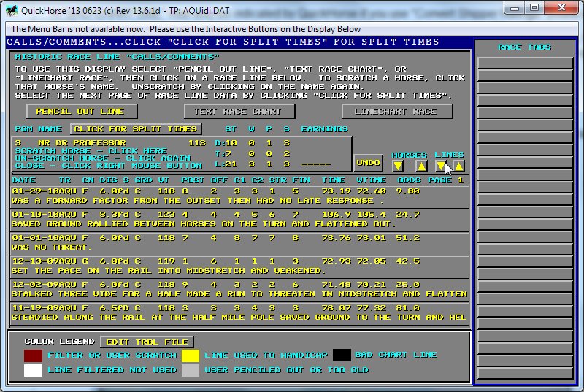Screen dimensions: 584x392
Task: Select the 11-19-09 AQU race line
Action: [x=239, y=312]
